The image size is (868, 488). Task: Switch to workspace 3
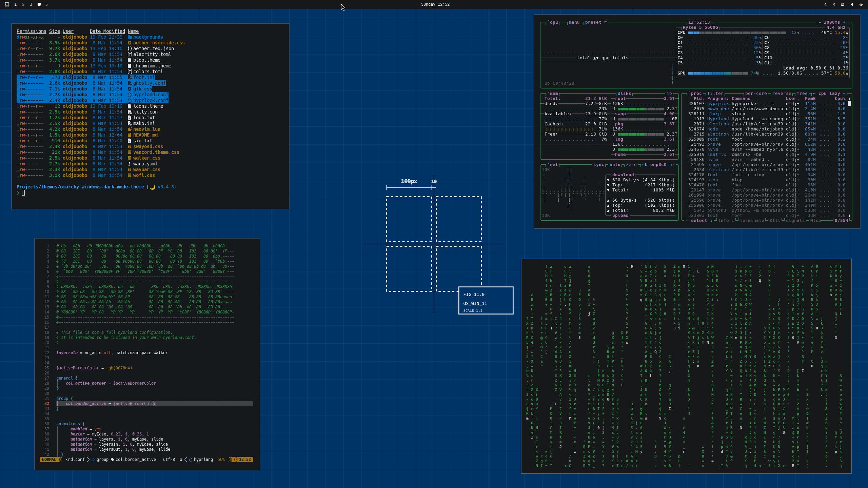31,4
